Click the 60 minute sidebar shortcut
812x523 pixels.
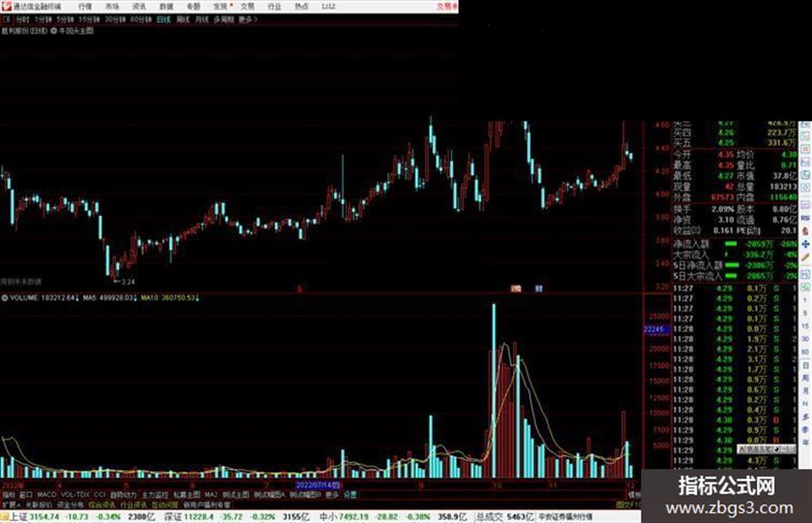[x=805, y=352]
